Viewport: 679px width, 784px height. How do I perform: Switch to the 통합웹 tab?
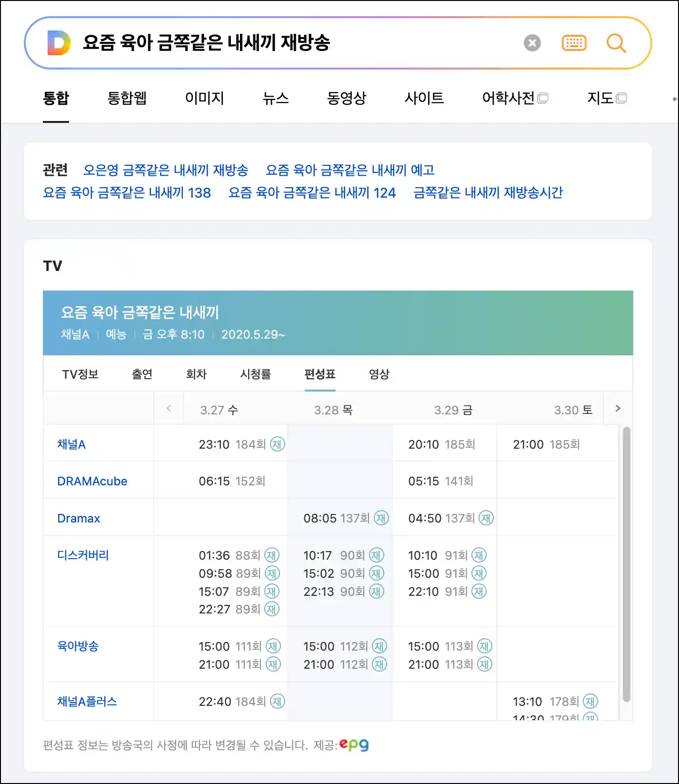click(127, 98)
